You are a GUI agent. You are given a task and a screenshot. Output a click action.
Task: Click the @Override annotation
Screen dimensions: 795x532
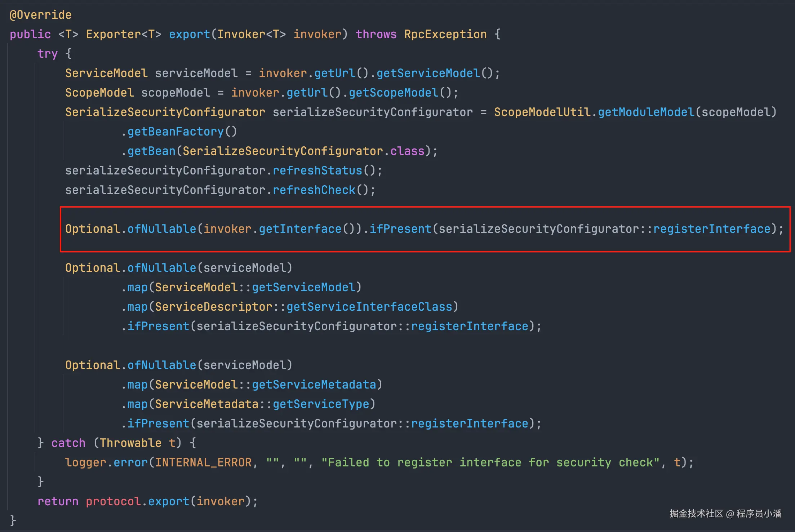click(x=40, y=15)
